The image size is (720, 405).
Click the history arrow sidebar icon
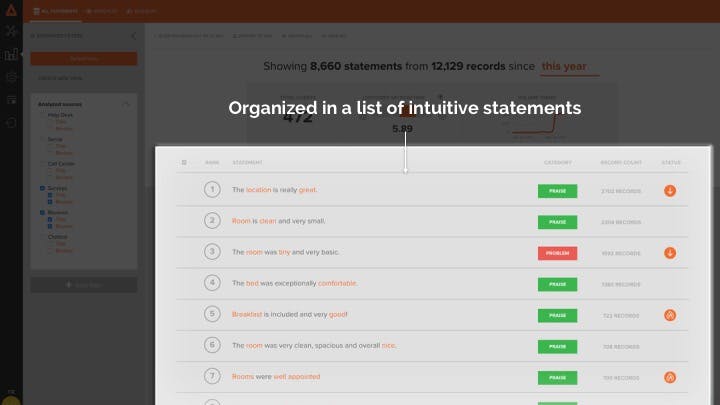coord(11,123)
